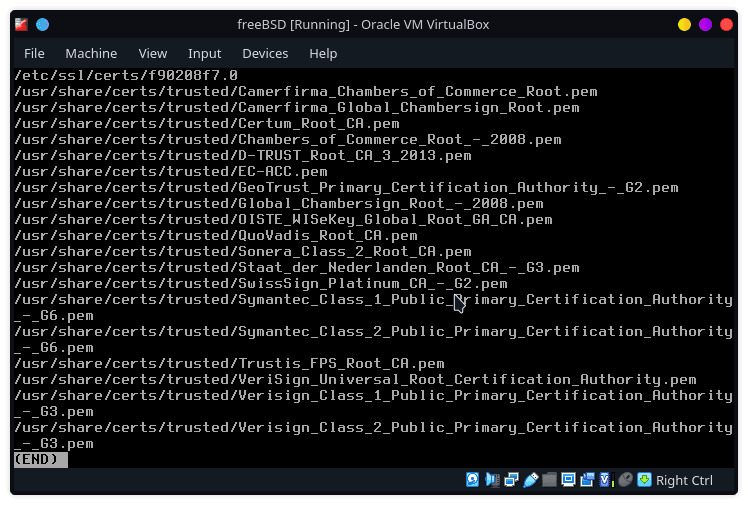Click the SwissSign_Platinum_CA_-_G2.pem line
The width and height of the screenshot is (748, 505).
(x=260, y=284)
